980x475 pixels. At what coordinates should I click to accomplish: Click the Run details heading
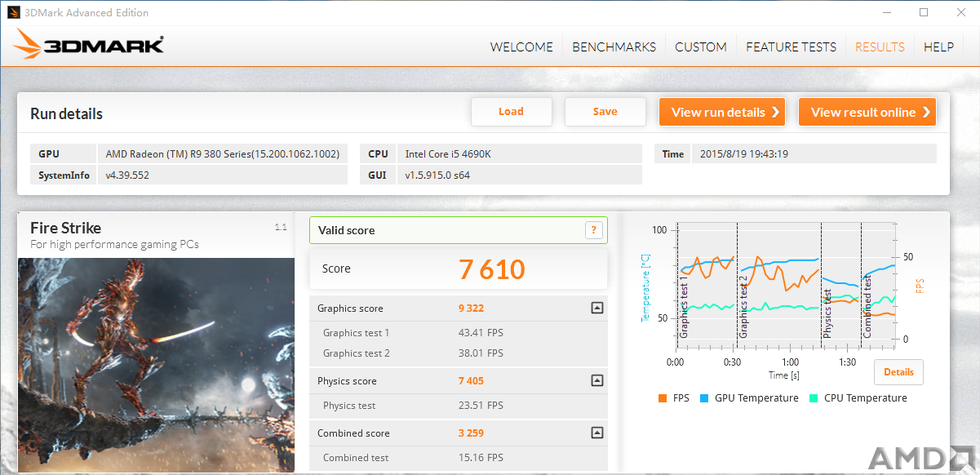67,113
